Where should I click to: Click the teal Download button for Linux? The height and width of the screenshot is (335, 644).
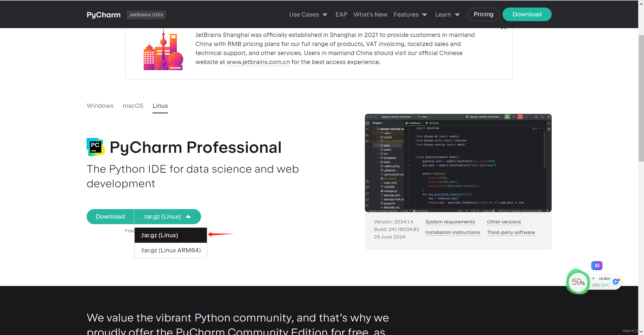point(110,216)
